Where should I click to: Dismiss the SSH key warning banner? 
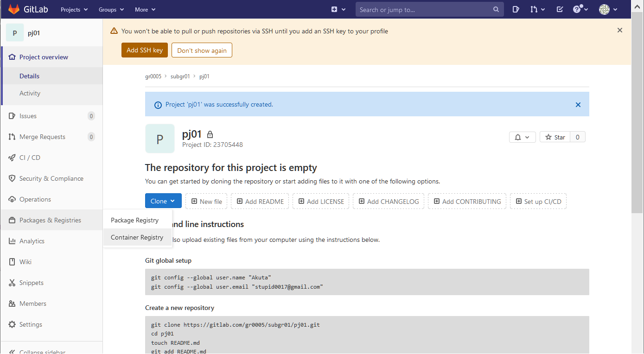pos(620,30)
